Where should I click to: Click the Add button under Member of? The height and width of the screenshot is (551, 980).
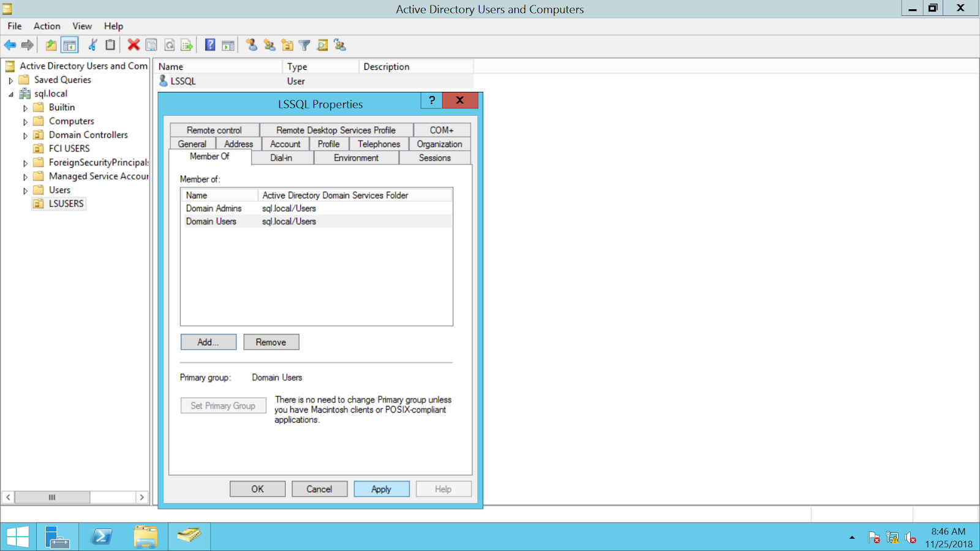click(208, 342)
